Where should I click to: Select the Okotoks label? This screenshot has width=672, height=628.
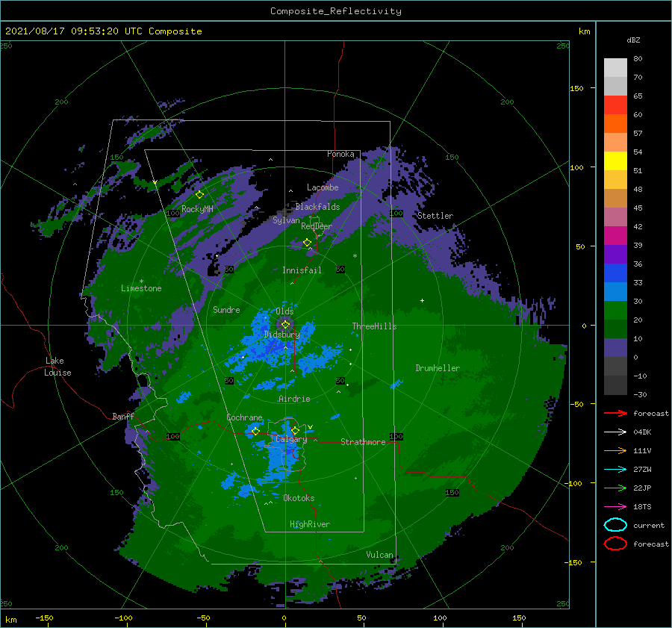[299, 498]
